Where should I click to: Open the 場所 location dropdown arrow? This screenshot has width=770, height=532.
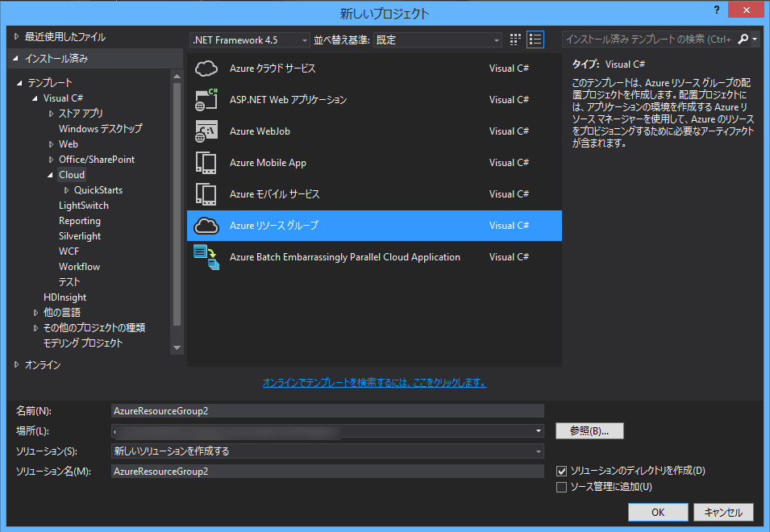point(539,431)
